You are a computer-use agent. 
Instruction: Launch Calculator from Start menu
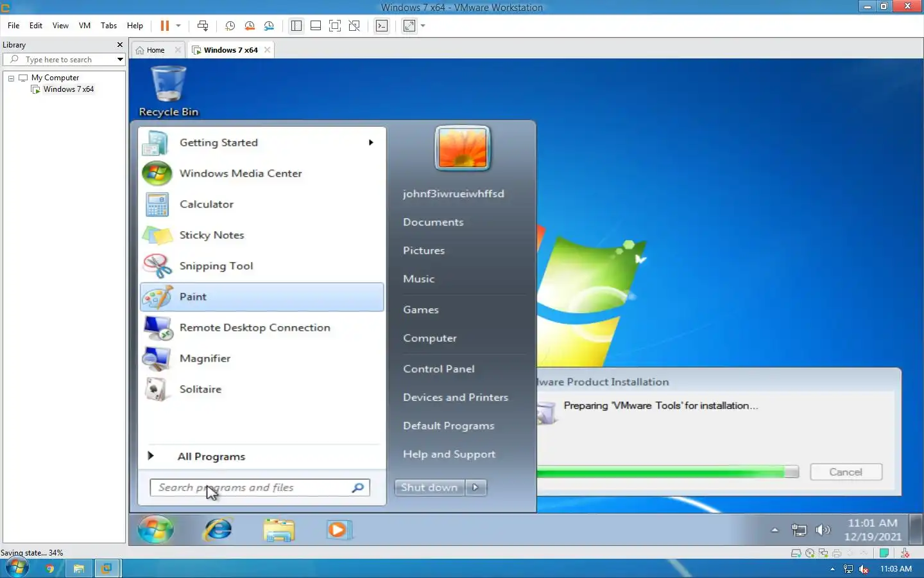(x=262, y=204)
